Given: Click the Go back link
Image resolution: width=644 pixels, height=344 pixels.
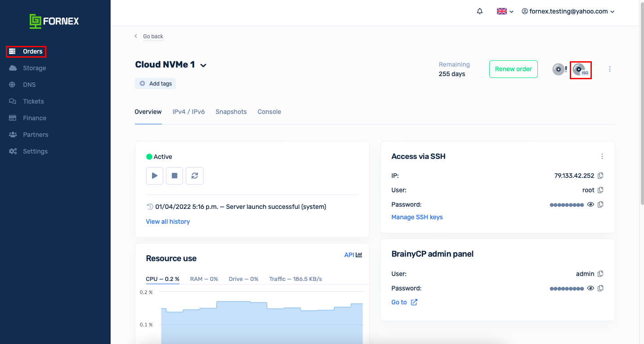Looking at the screenshot, I should click(x=153, y=36).
